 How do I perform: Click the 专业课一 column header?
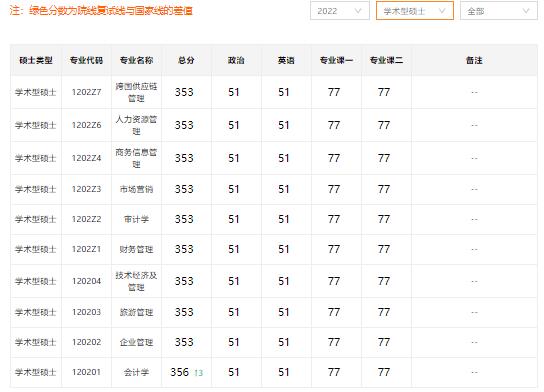(336, 60)
